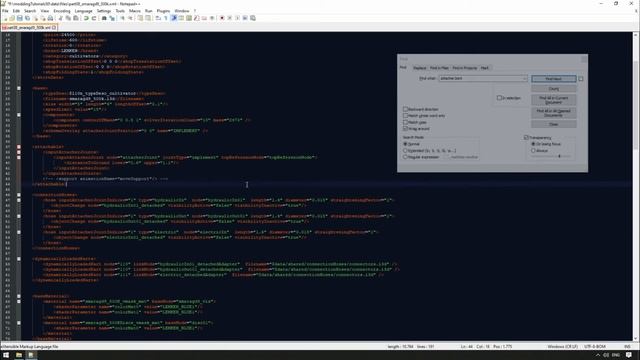This screenshot has width=640, height=360.
Task: Collapse the attachable tag fold marker
Action: click(x=19, y=147)
